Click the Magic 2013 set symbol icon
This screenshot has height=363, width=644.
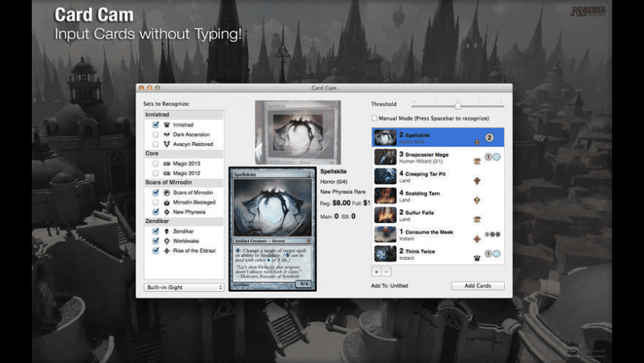167,164
